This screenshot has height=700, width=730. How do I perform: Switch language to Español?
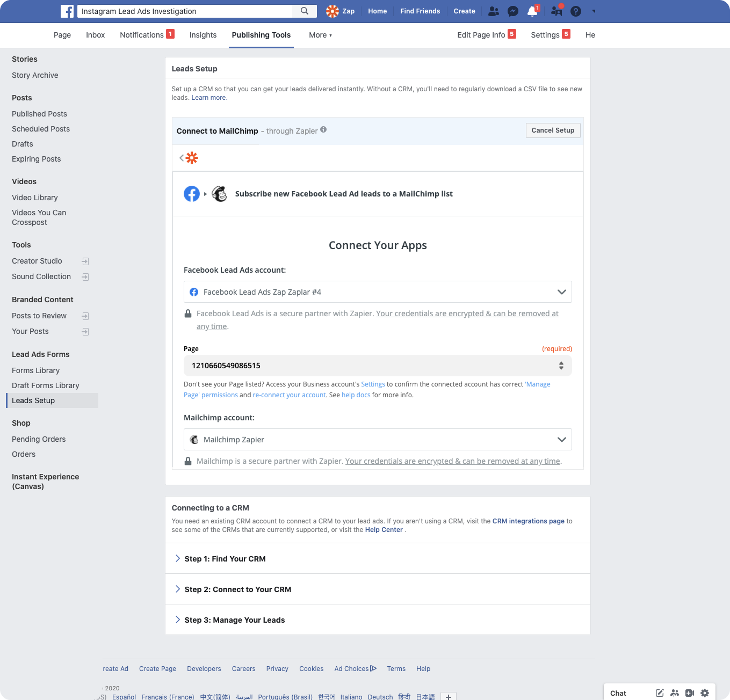pos(124,697)
